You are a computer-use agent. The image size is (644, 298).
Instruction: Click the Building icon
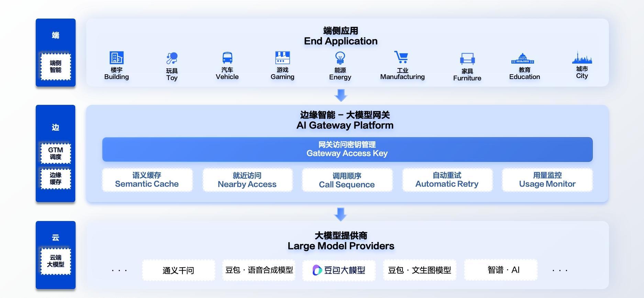click(x=116, y=58)
